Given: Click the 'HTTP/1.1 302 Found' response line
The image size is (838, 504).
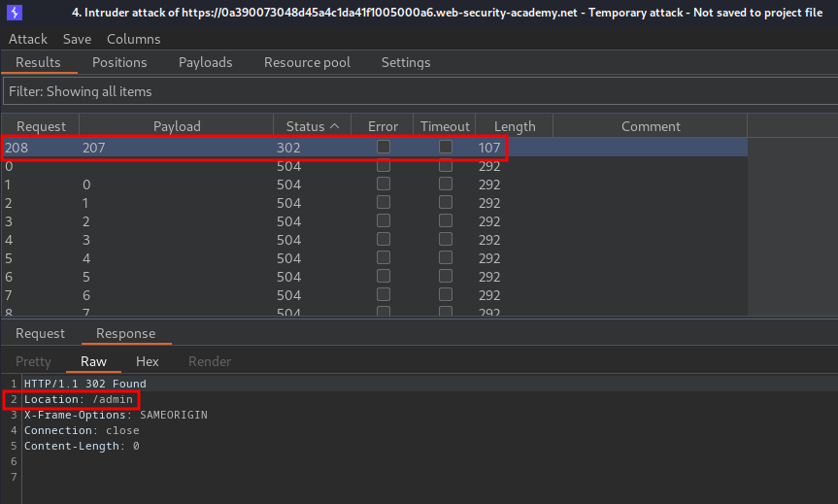Looking at the screenshot, I should tap(85, 384).
